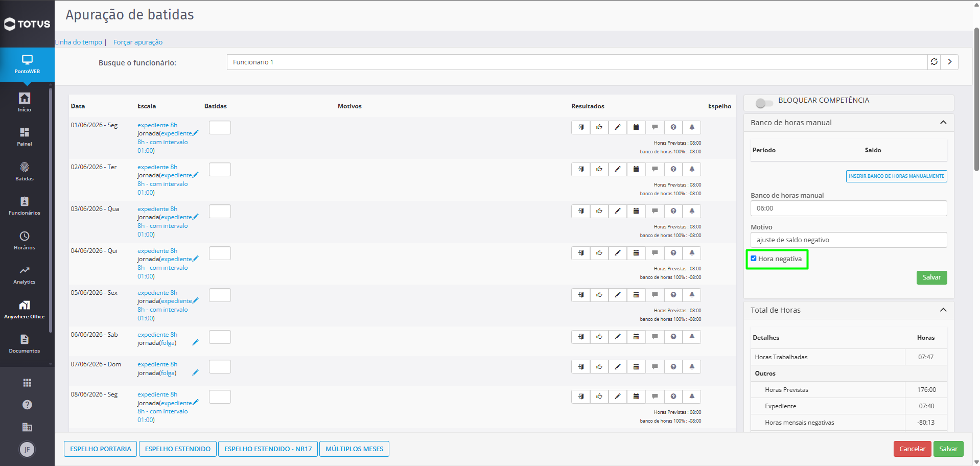Click the batidas box for 01/06/2026
The height and width of the screenshot is (466, 980).
click(x=220, y=127)
